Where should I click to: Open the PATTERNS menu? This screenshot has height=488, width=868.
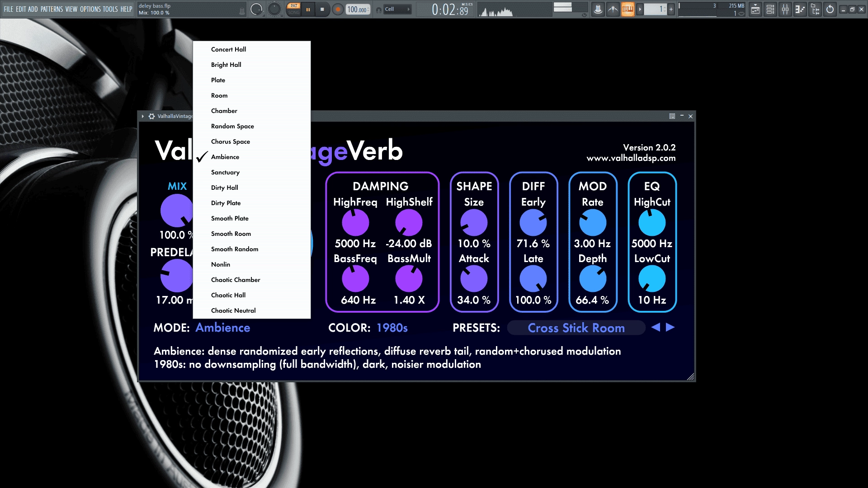[x=52, y=9]
